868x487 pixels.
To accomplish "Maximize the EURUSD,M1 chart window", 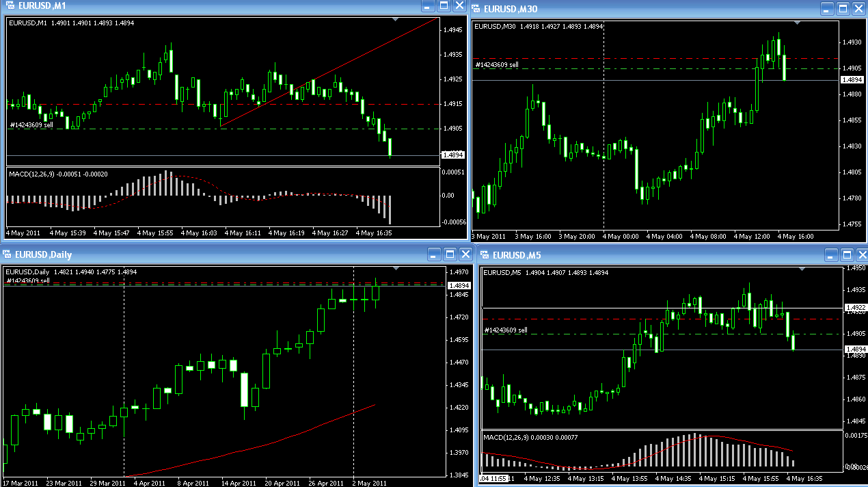I will click(x=444, y=6).
